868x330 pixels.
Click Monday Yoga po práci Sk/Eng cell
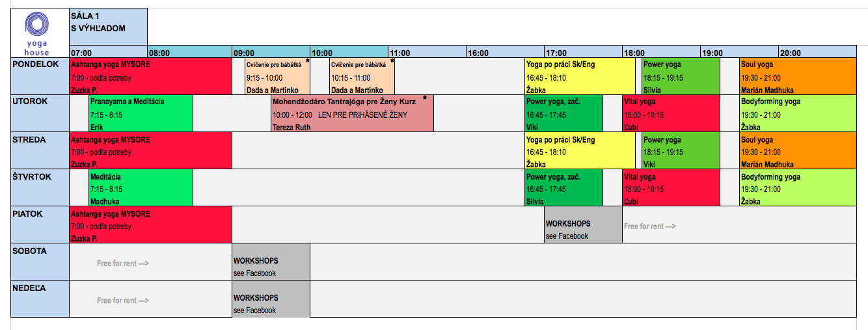pyautogui.click(x=580, y=77)
